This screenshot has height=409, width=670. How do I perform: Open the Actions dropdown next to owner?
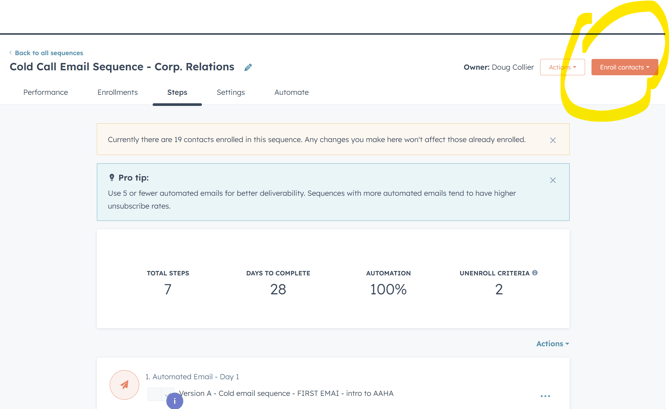coord(562,67)
